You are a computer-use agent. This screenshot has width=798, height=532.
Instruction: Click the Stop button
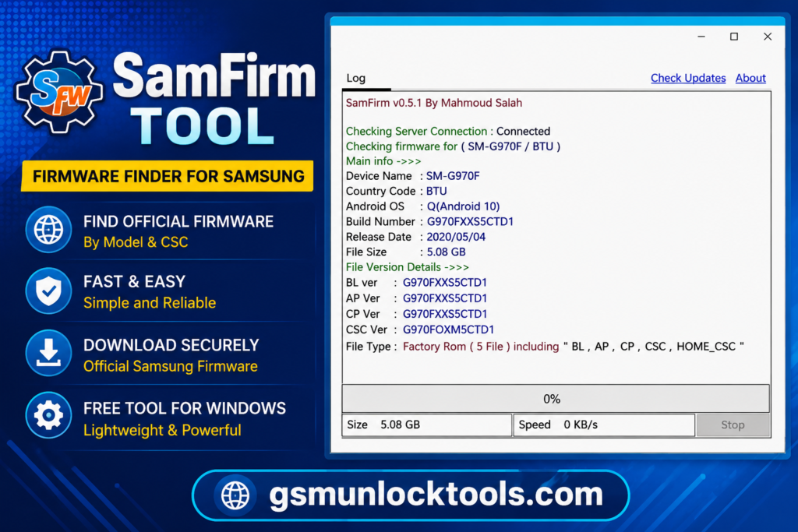point(733,425)
